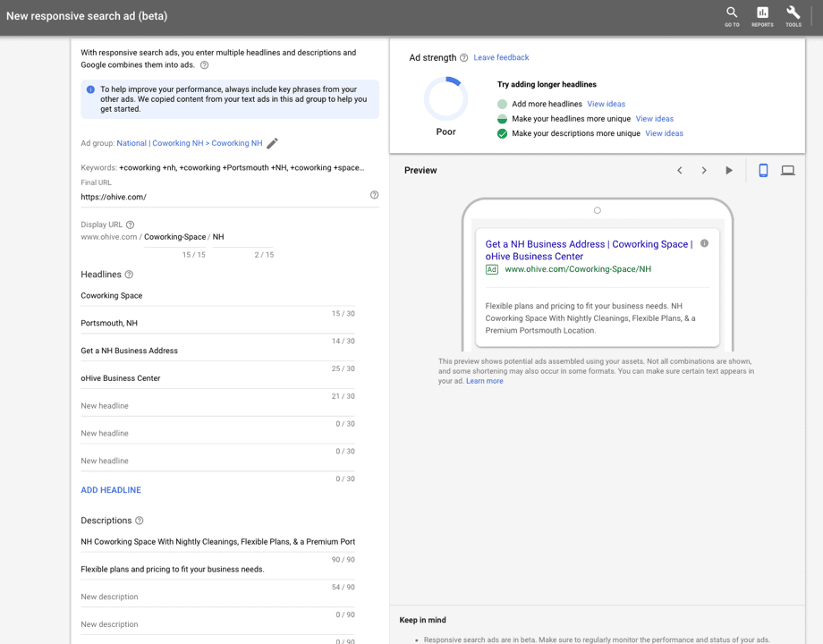823x644 pixels.
Task: View ideas for more unique descriptions
Action: click(664, 133)
